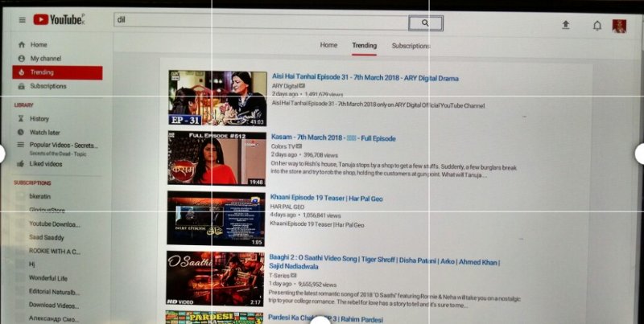
Task: Click the SUBSCRIPTIONS section heading
Action: 32,183
